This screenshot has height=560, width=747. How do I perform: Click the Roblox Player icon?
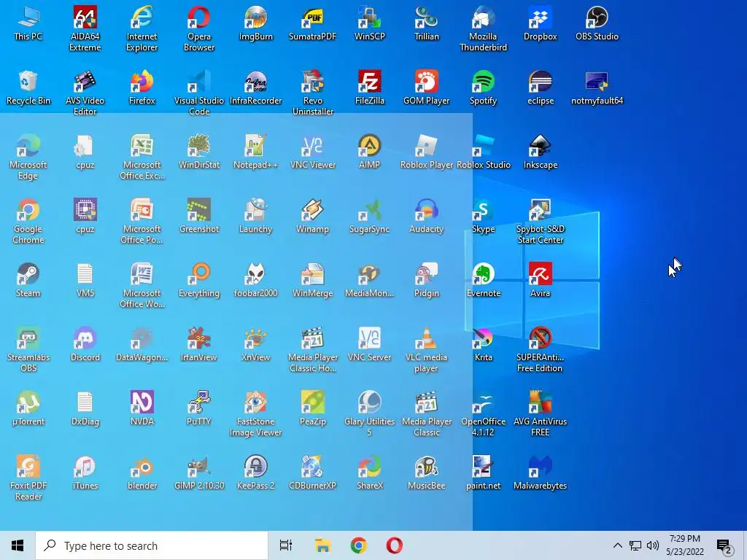click(x=426, y=152)
